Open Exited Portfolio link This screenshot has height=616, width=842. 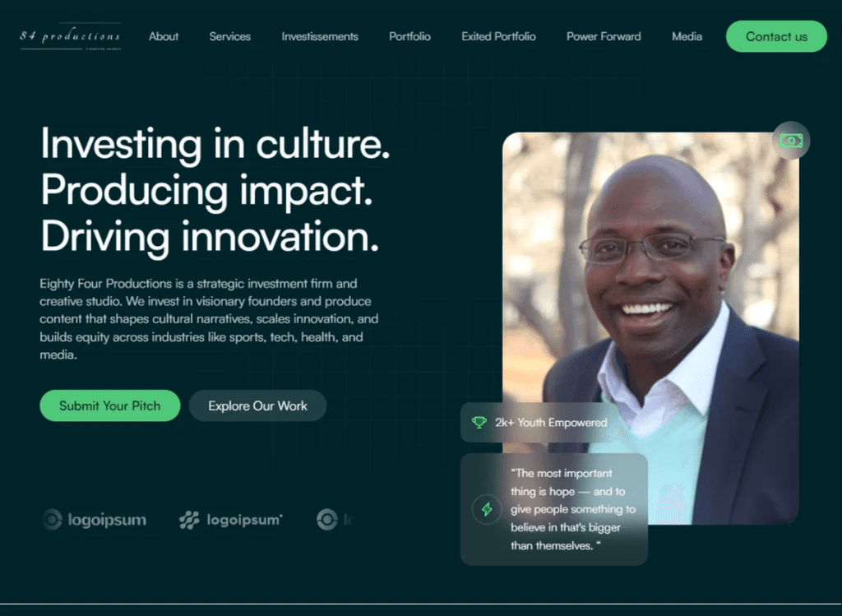(498, 36)
